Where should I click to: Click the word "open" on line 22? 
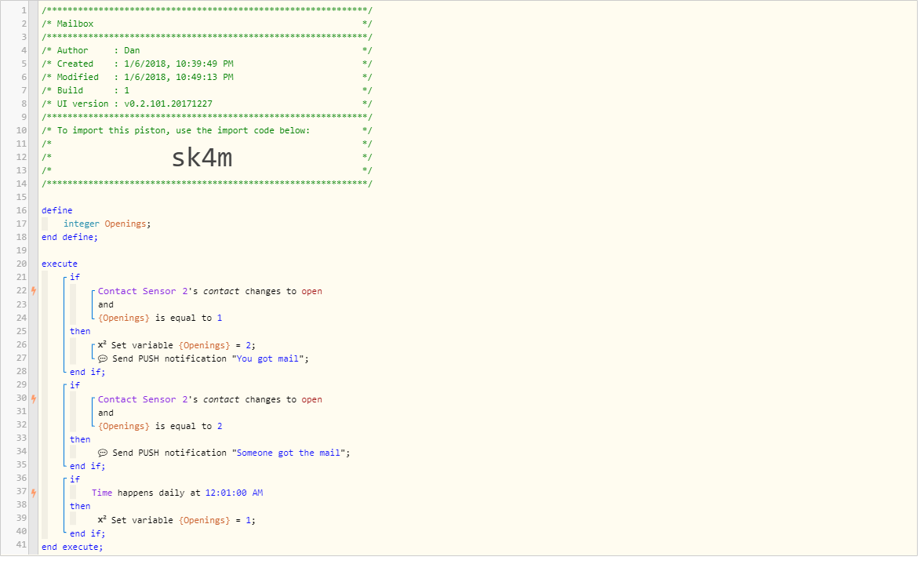click(311, 291)
